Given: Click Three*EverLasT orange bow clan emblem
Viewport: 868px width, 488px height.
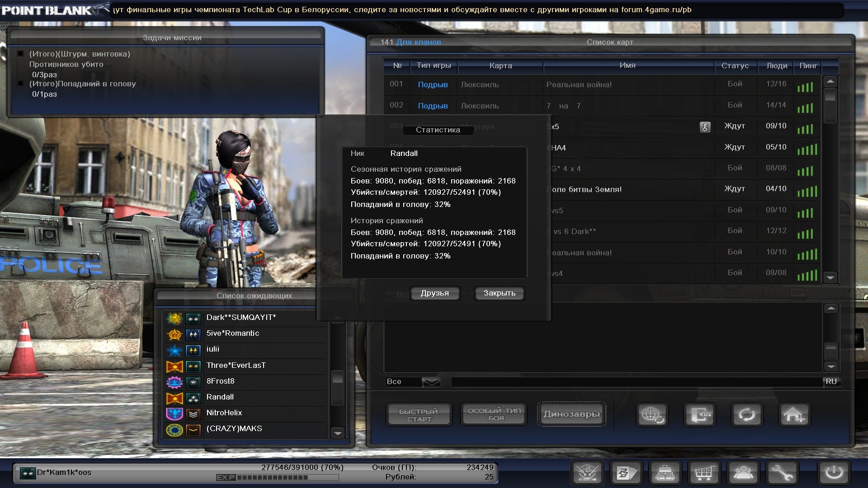Looking at the screenshot, I should 175,366.
